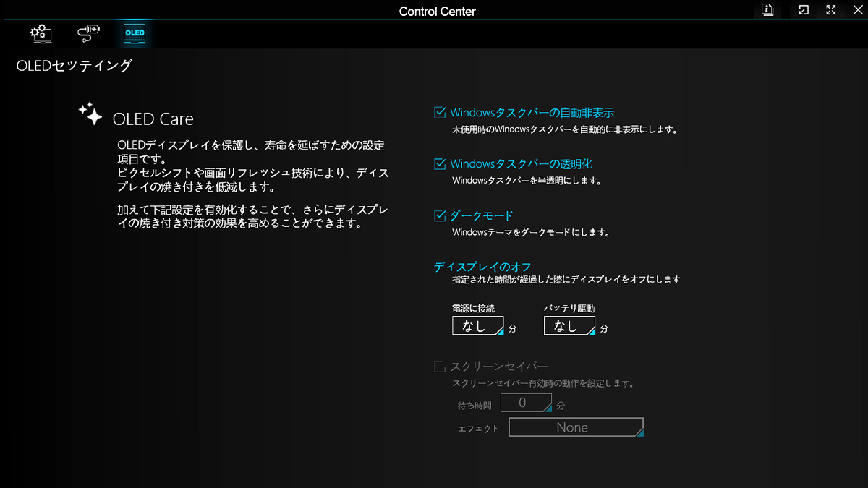Toggle the ダークモード checkbox
This screenshot has height=488, width=868.
pos(440,215)
